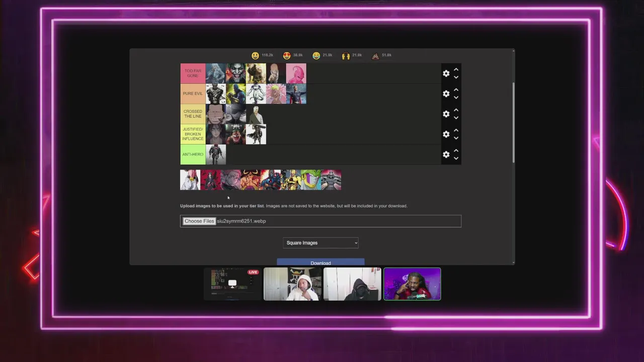Click the Choose Files button
The width and height of the screenshot is (644, 362).
(x=199, y=221)
